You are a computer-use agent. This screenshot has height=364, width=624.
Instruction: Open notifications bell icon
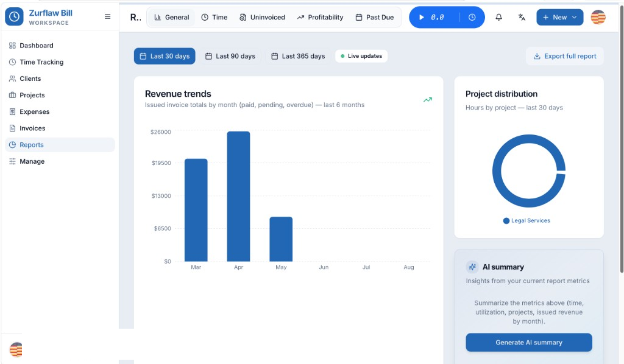point(498,17)
